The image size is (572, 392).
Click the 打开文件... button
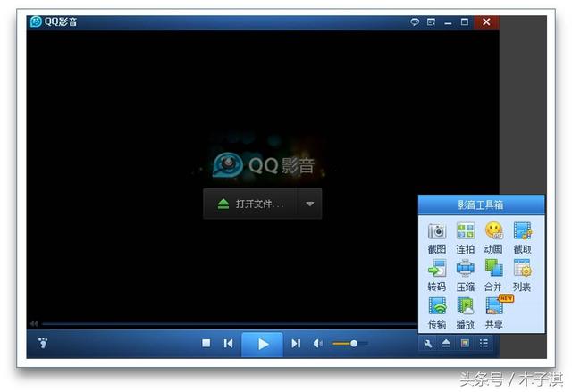click(250, 204)
